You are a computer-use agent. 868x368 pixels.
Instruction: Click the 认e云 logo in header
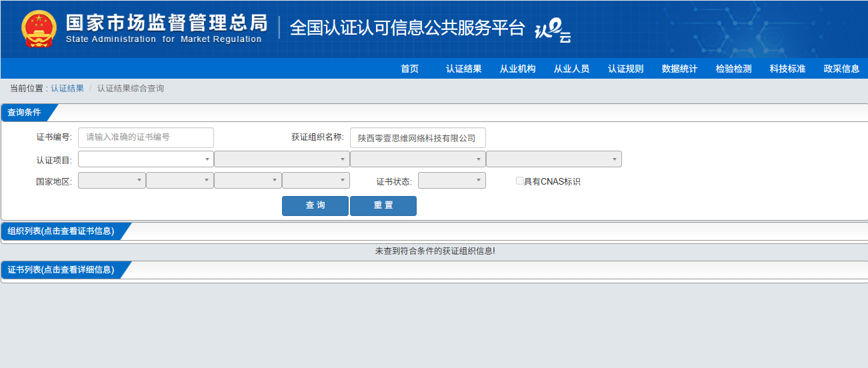(553, 30)
